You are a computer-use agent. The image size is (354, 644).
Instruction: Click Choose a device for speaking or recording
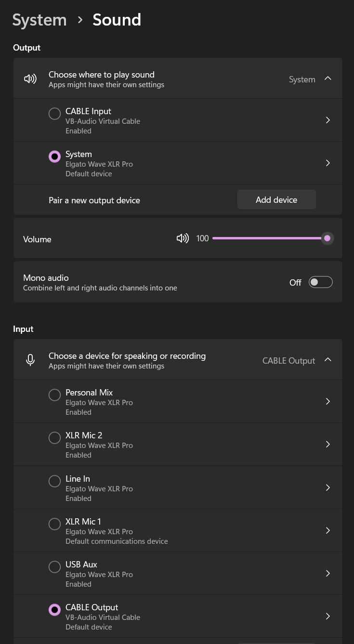[x=127, y=356]
